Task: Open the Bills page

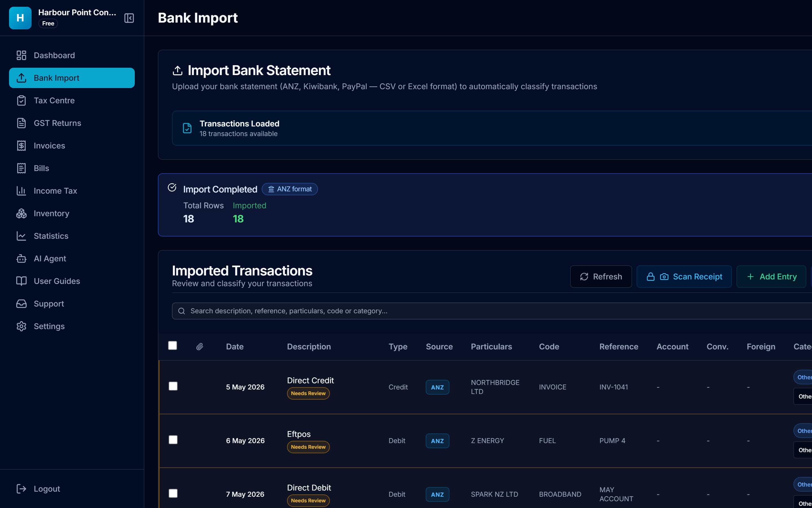Action: coord(72,168)
